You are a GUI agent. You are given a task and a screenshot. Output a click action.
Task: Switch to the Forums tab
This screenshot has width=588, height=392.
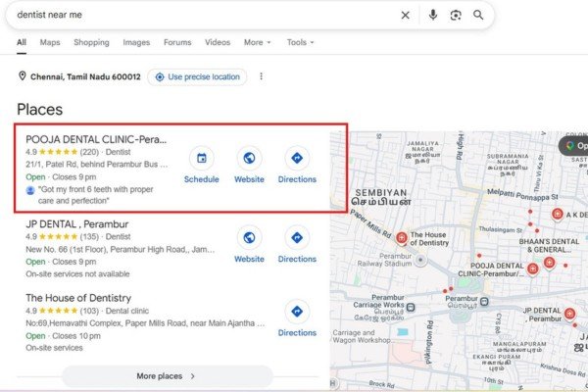(177, 42)
